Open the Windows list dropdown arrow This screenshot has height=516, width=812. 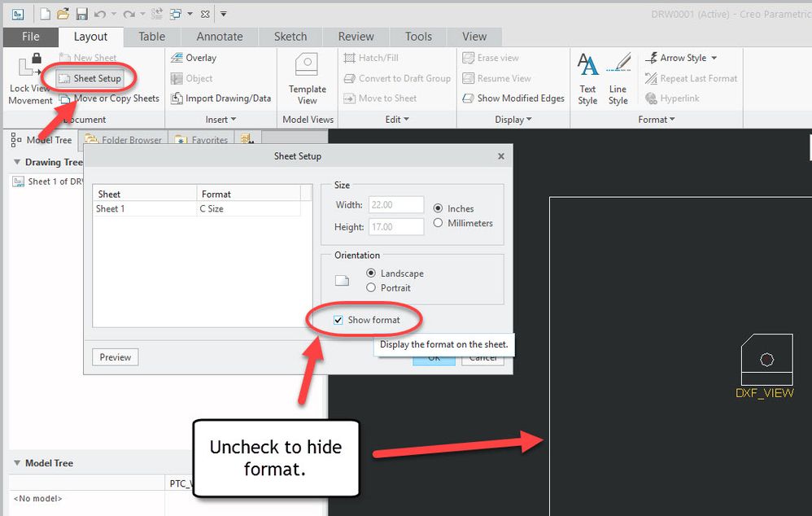click(190, 15)
